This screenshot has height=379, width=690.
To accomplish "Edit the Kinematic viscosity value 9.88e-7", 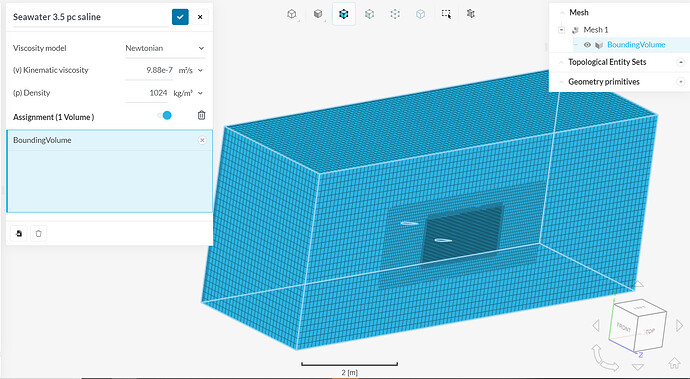I will [x=149, y=70].
